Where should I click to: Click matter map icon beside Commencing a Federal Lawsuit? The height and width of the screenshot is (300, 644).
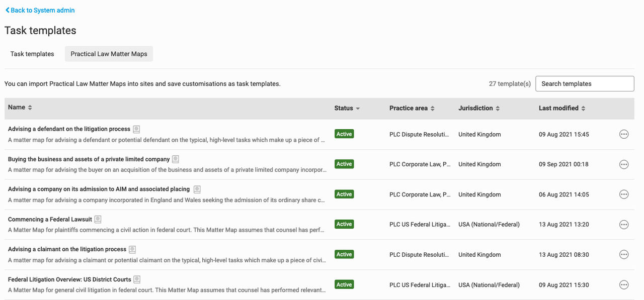pos(98,220)
